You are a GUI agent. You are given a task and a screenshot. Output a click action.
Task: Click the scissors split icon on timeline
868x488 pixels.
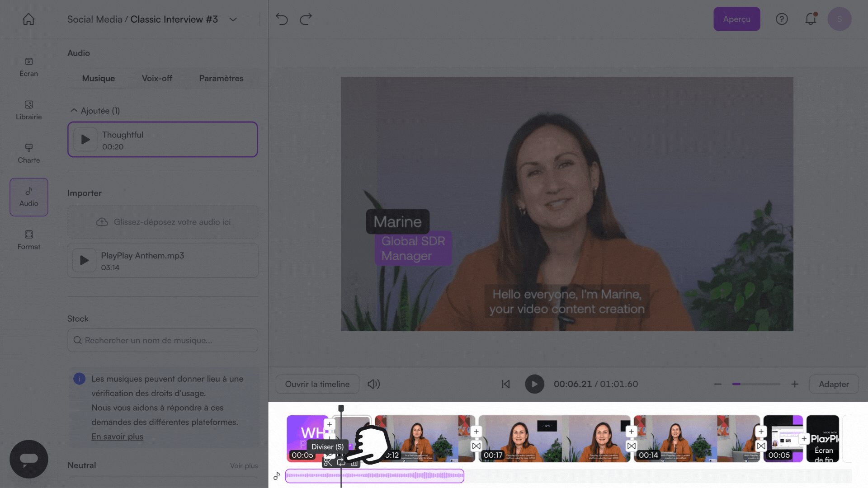pyautogui.click(x=328, y=463)
